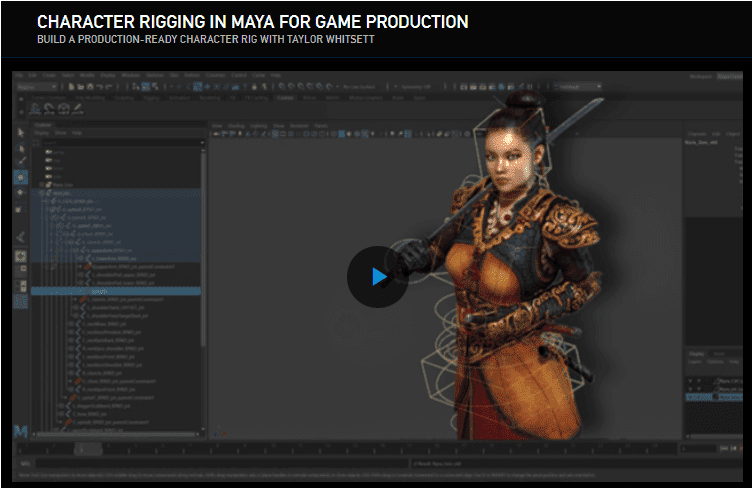This screenshot has width=753, height=489.
Task: Click the fourth custom shelf icon
Action: coord(79,109)
